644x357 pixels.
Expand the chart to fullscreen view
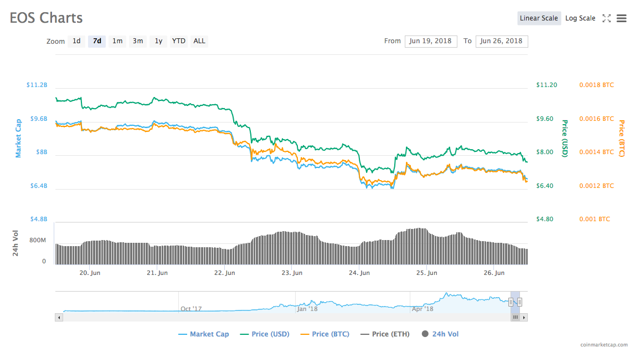click(x=606, y=18)
